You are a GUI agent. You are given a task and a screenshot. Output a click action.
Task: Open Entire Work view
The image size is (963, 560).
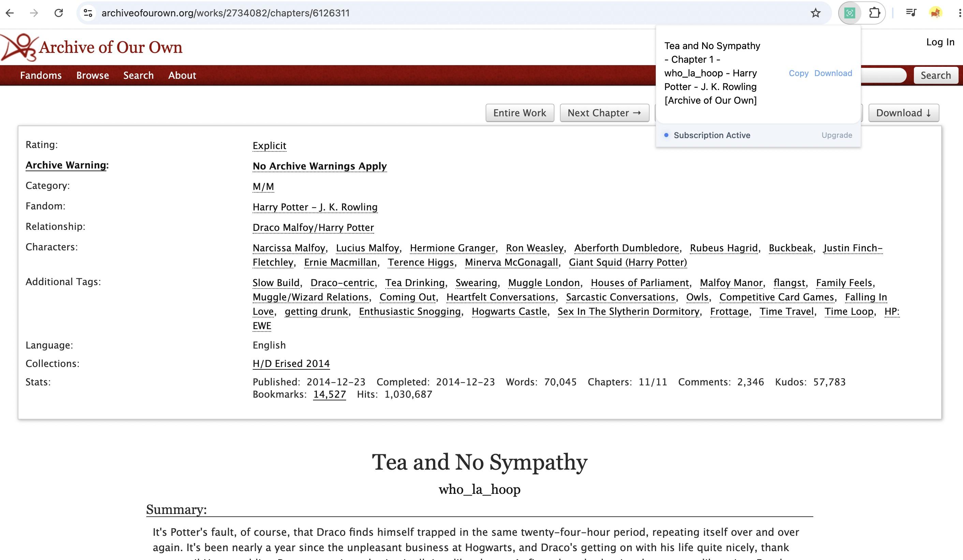click(x=520, y=113)
